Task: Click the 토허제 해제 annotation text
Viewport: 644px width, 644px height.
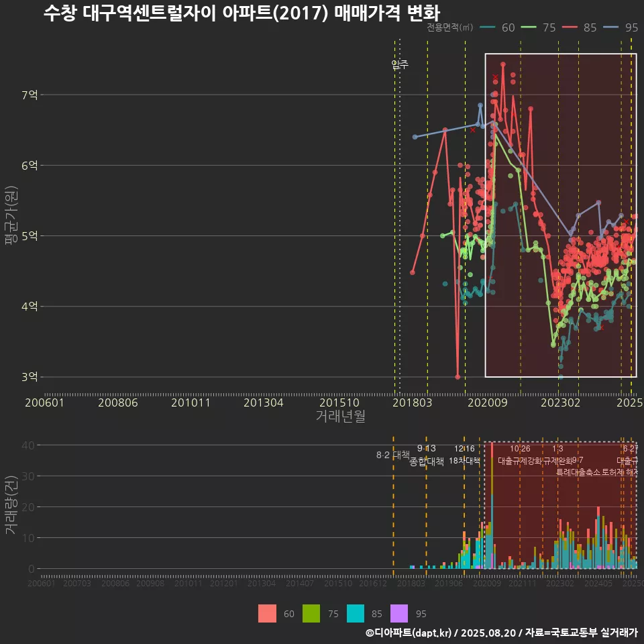Action: [x=620, y=472]
